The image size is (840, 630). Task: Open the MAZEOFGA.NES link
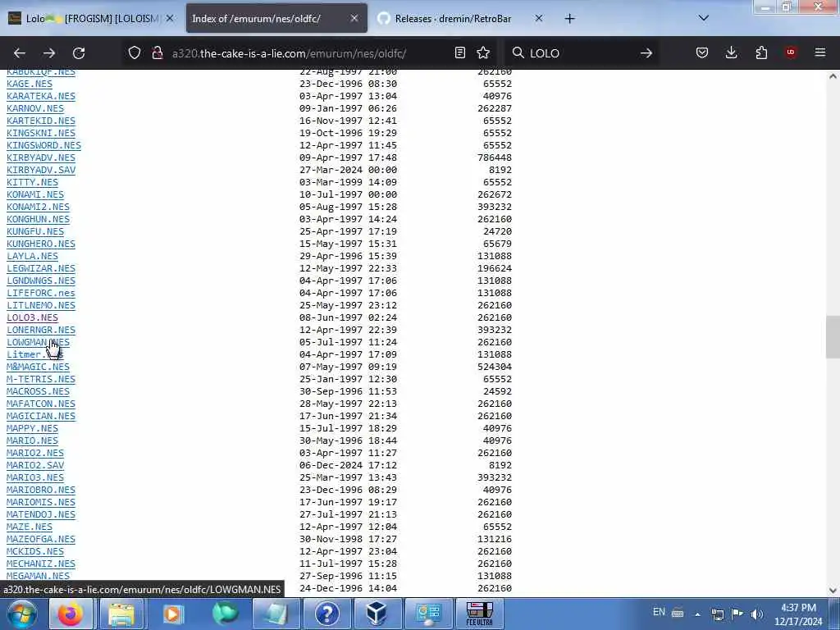(41, 539)
